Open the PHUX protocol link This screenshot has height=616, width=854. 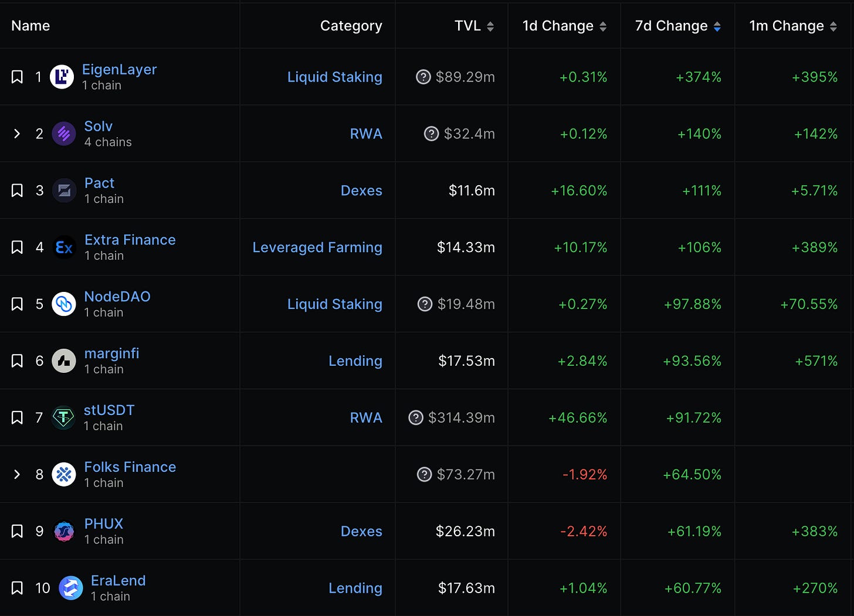(x=104, y=524)
